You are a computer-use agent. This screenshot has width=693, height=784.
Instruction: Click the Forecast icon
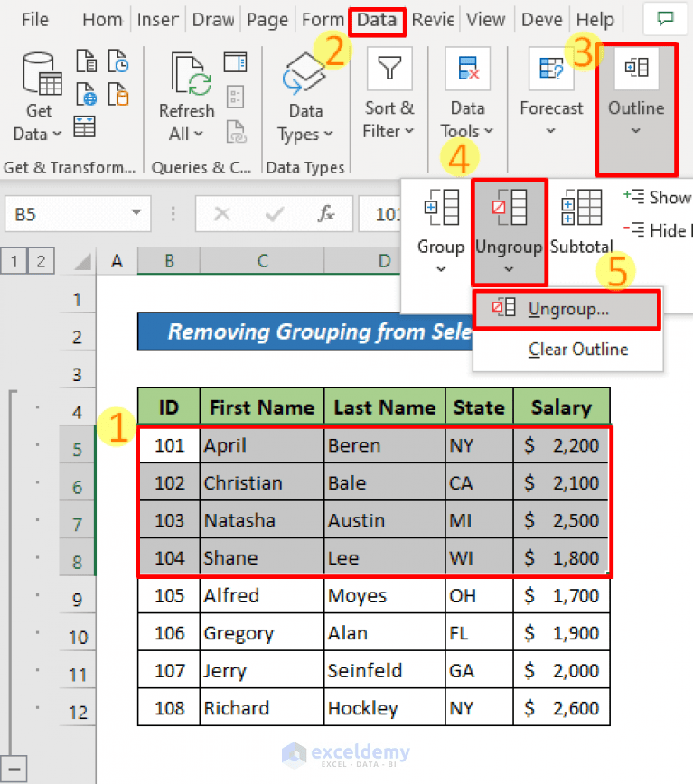(551, 69)
